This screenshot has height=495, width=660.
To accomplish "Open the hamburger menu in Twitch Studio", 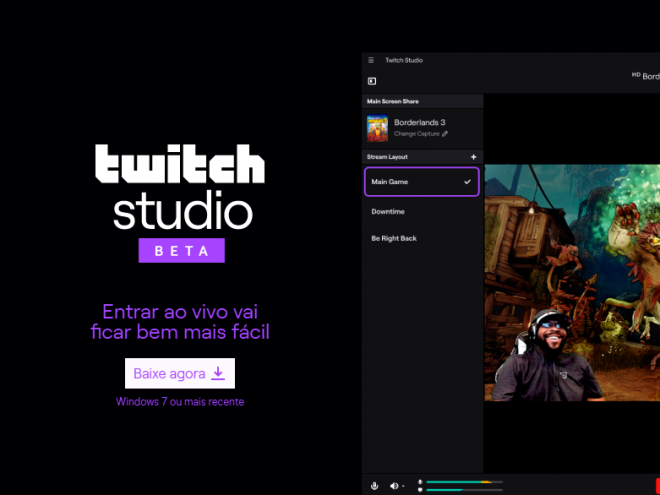I will 371,60.
